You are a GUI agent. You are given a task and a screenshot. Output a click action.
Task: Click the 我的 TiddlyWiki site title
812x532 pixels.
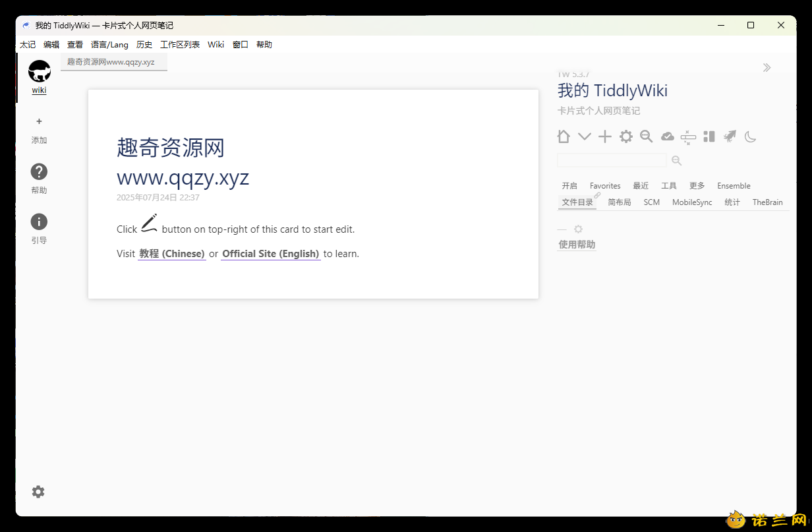tap(612, 90)
